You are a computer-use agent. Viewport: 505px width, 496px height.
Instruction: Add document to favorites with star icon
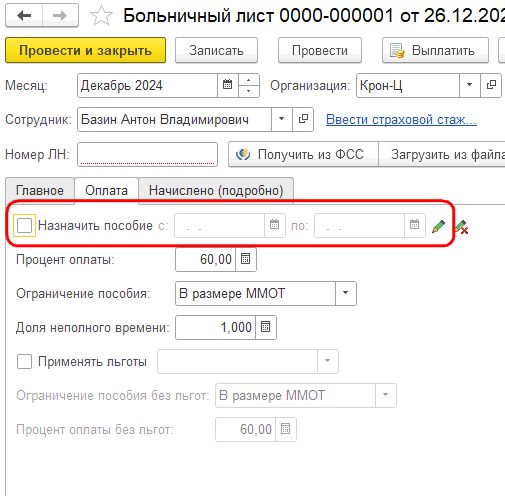pos(101,16)
